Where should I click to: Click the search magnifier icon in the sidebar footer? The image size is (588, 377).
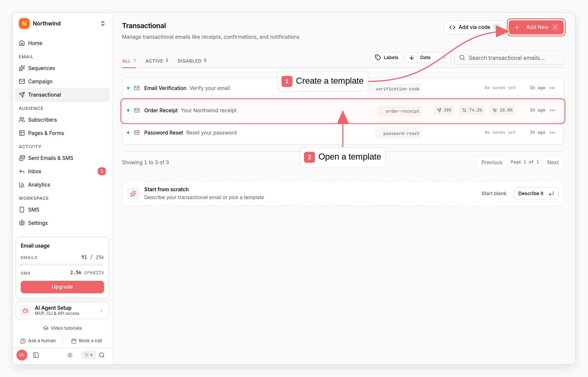pos(102,355)
